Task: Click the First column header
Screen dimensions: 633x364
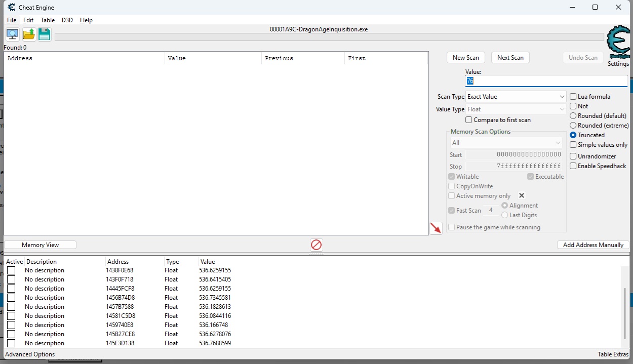Action: (x=386, y=58)
